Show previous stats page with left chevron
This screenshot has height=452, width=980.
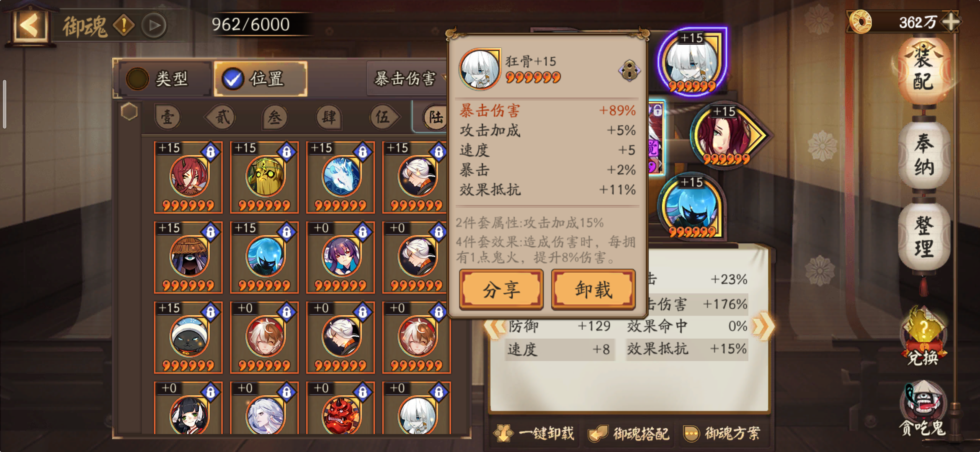click(495, 327)
